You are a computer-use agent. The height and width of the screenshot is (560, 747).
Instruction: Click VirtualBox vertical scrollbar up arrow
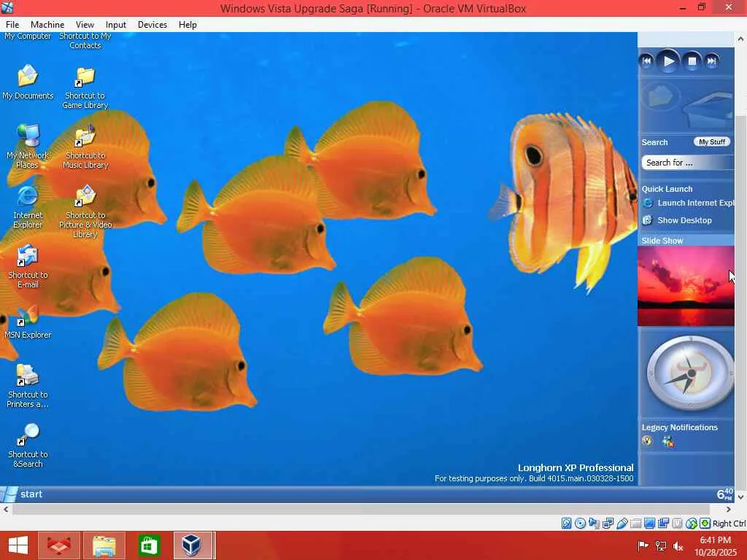click(x=741, y=39)
